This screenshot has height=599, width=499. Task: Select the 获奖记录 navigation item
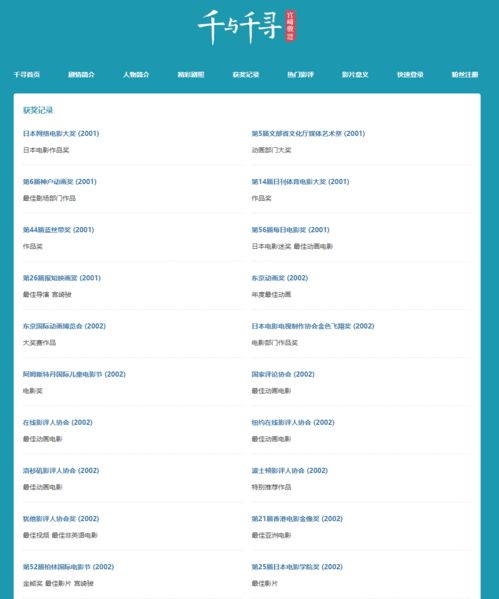(246, 74)
